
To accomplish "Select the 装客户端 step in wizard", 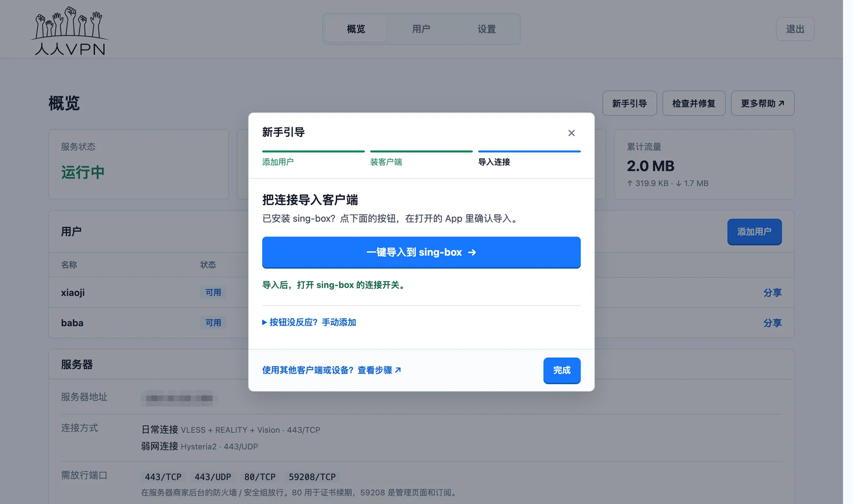I will pos(421,159).
